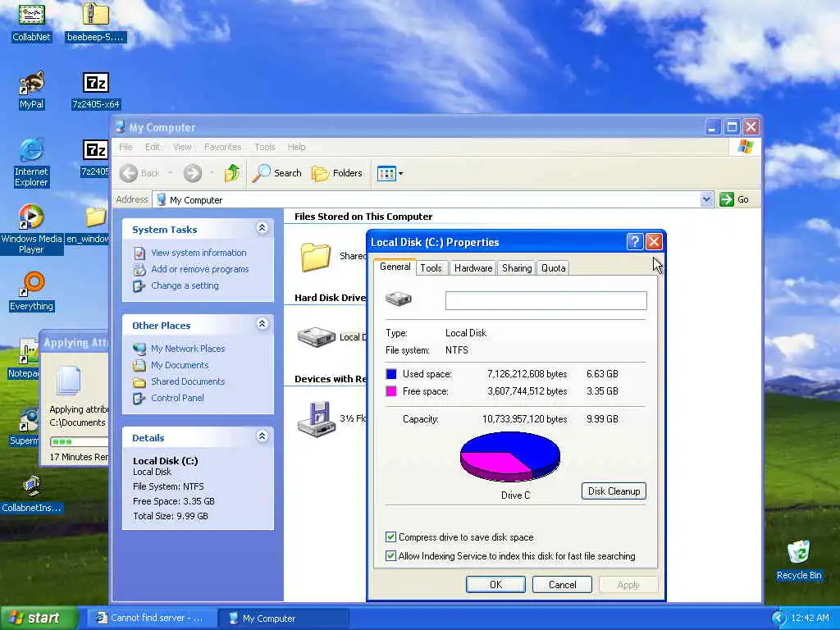Click the Back toolbar button
This screenshot has height=630, width=840.
[x=139, y=173]
